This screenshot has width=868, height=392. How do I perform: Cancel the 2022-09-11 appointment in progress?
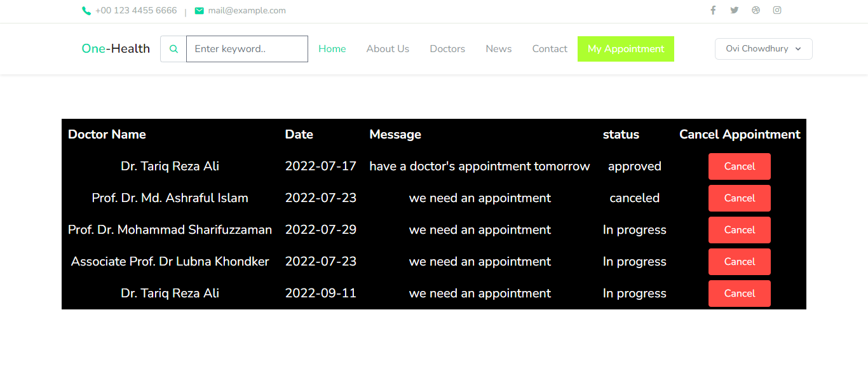739,293
